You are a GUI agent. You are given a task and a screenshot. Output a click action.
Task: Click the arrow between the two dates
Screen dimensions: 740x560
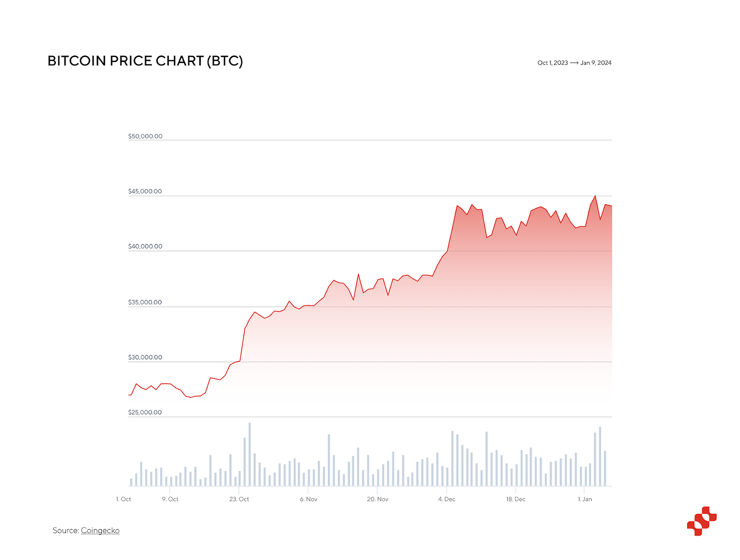click(x=574, y=63)
